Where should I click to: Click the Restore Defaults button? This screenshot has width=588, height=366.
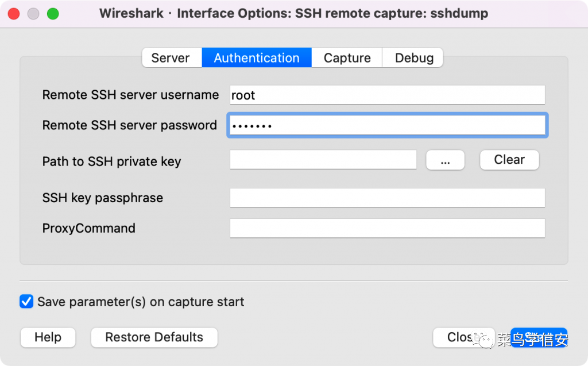tap(154, 337)
